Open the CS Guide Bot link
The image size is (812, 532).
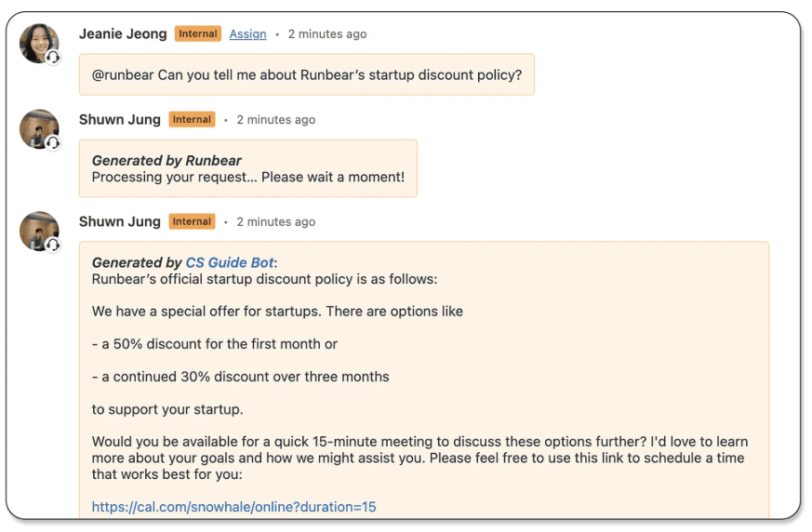[229, 263]
